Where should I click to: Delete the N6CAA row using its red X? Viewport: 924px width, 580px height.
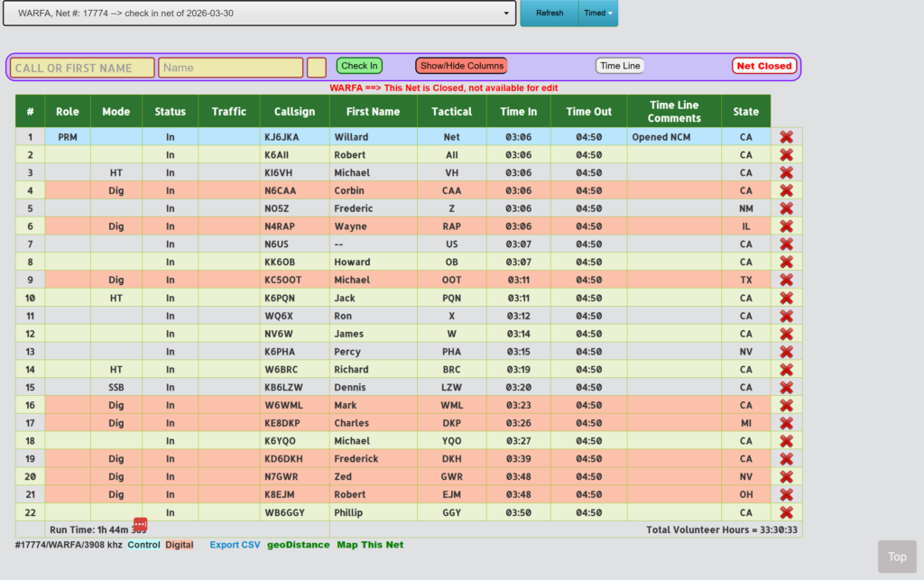tap(786, 190)
